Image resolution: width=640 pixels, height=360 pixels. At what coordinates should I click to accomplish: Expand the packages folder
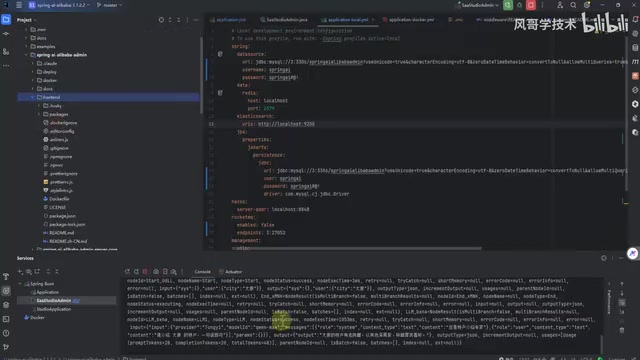tap(39, 114)
